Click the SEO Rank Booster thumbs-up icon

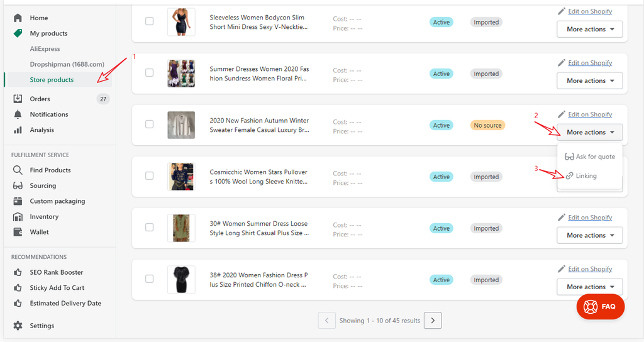(x=18, y=272)
